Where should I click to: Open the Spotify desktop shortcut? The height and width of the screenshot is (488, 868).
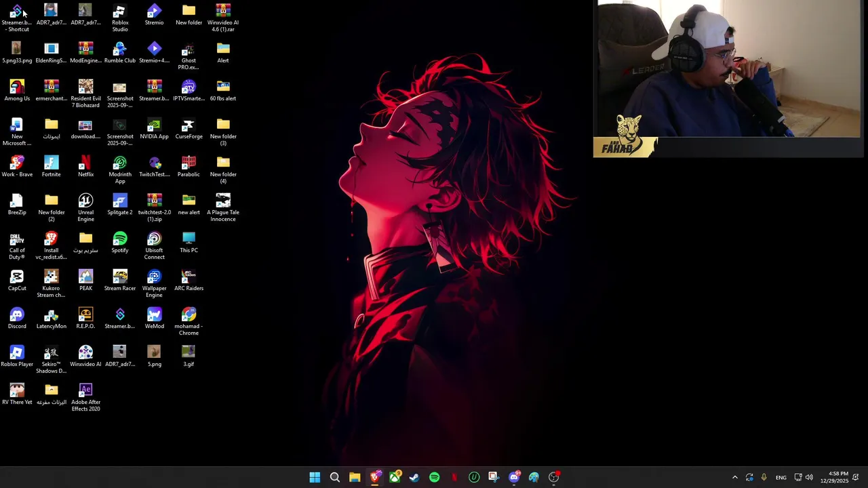(120, 243)
